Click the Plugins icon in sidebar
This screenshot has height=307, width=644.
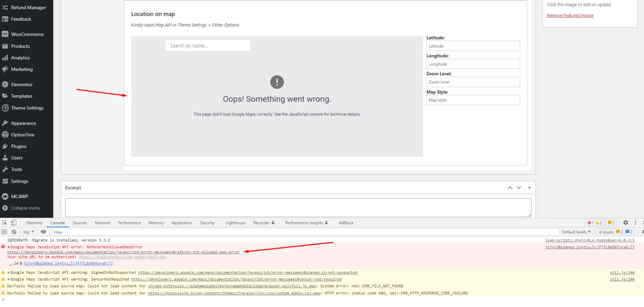point(5,146)
